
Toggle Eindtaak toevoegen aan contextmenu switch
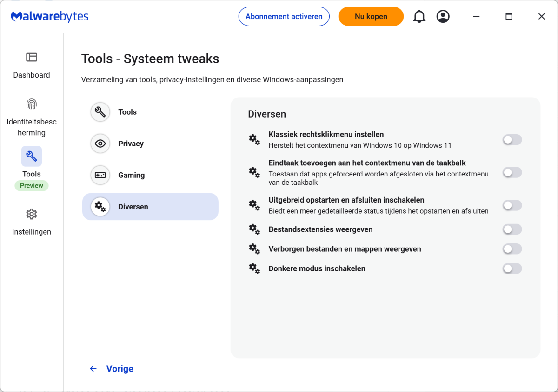pyautogui.click(x=512, y=173)
